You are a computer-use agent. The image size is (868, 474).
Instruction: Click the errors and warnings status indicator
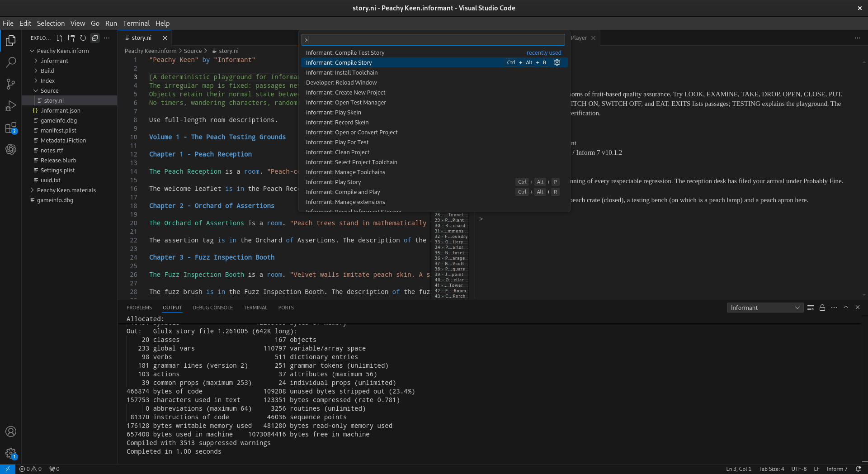click(x=31, y=469)
